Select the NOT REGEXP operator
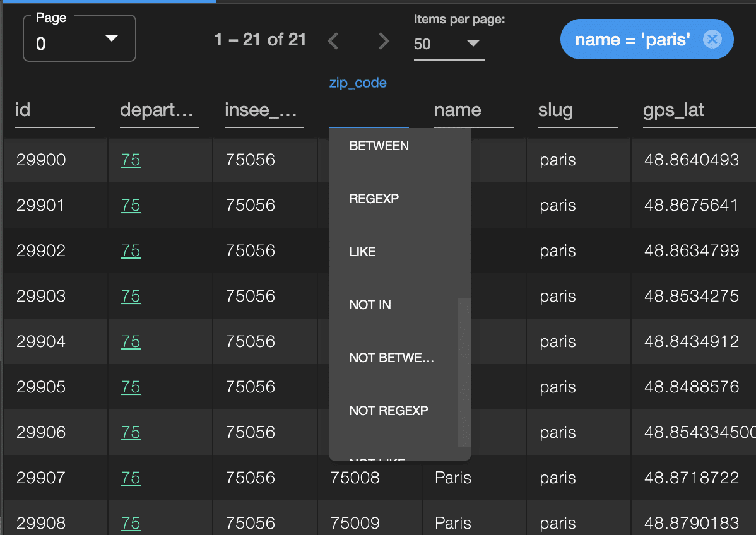This screenshot has height=535, width=756. (389, 411)
